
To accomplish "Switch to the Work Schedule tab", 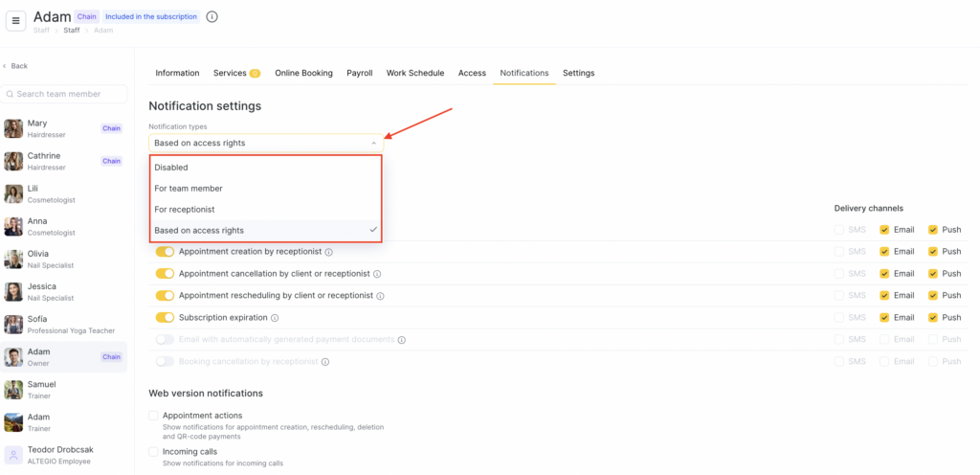I will click(x=414, y=73).
